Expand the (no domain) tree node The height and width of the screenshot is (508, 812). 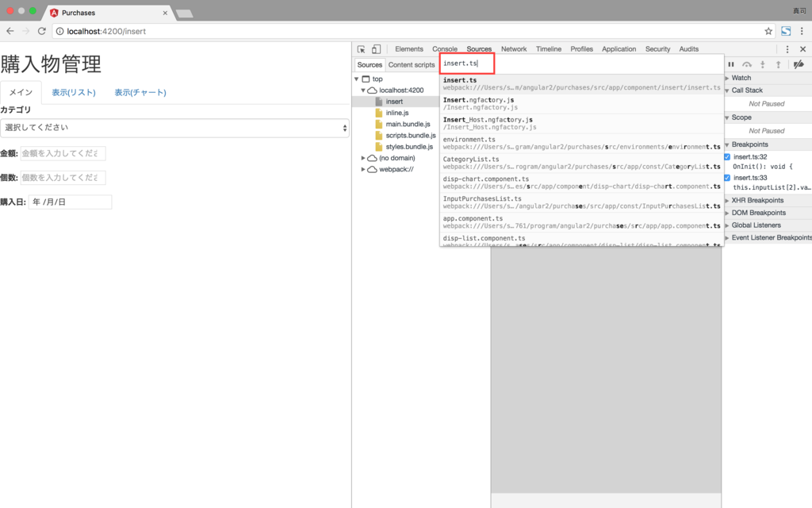[363, 158]
